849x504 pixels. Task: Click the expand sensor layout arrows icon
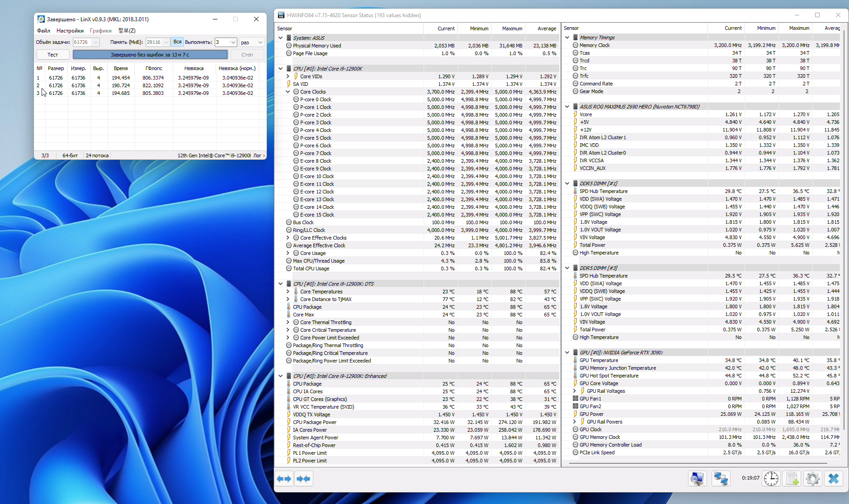[x=284, y=479]
